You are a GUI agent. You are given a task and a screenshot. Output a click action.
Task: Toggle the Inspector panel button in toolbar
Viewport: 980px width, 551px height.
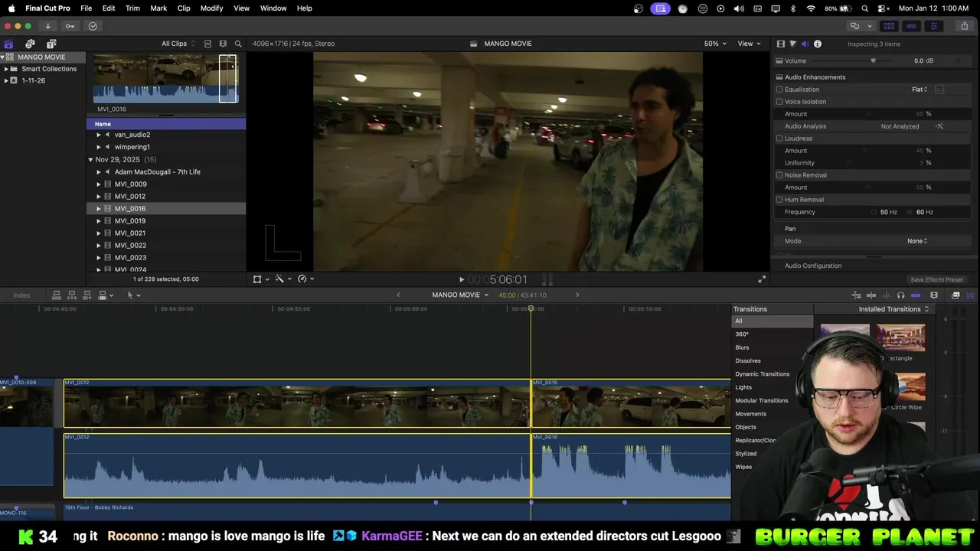[933, 26]
